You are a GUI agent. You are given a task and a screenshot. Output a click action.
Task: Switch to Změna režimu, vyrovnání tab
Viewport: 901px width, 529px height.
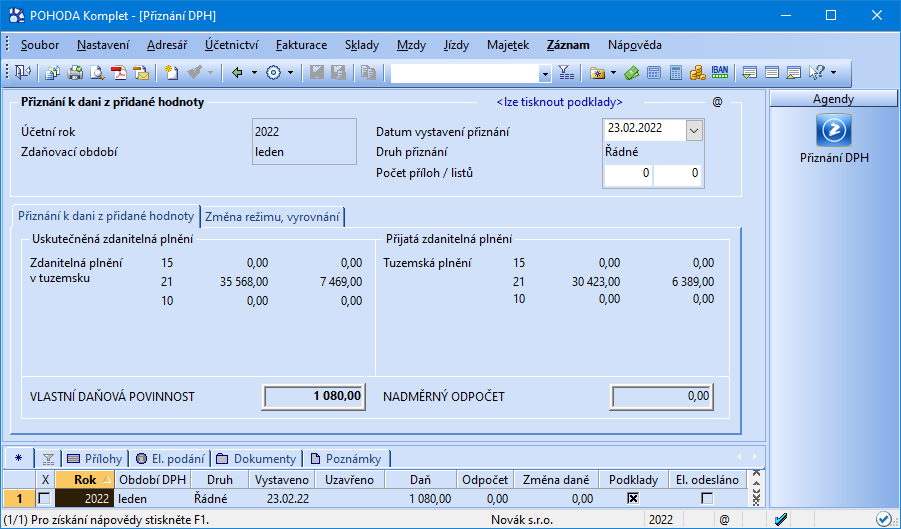pyautogui.click(x=272, y=217)
